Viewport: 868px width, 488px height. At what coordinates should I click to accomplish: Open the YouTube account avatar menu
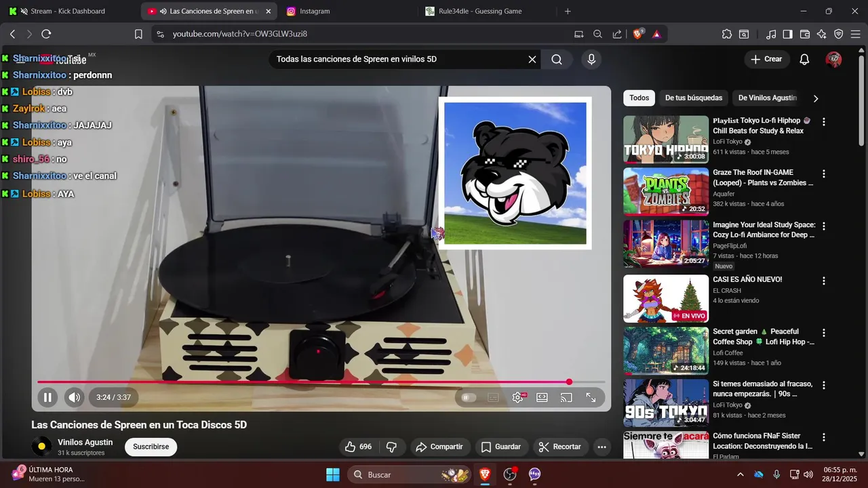coord(833,60)
